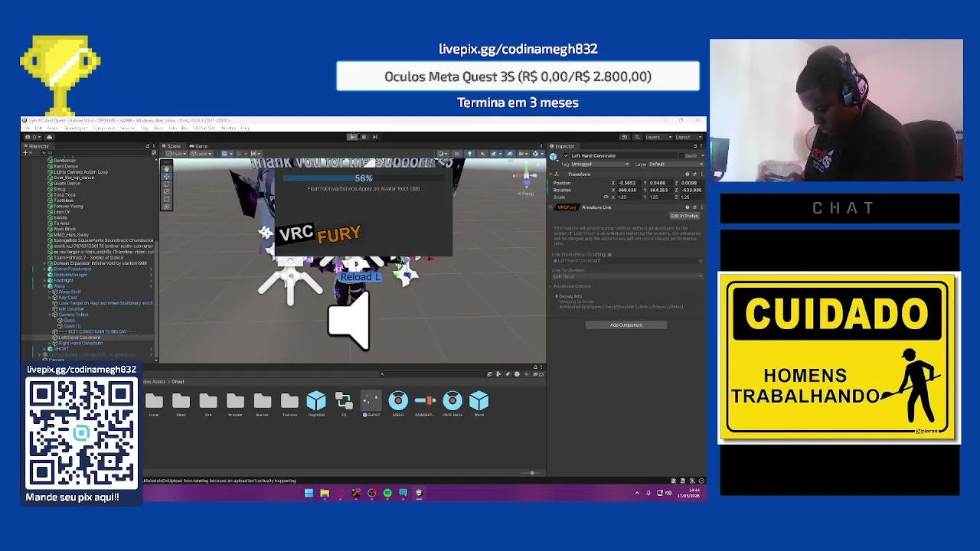Select the PARAMET... parameters asset

coord(425,403)
